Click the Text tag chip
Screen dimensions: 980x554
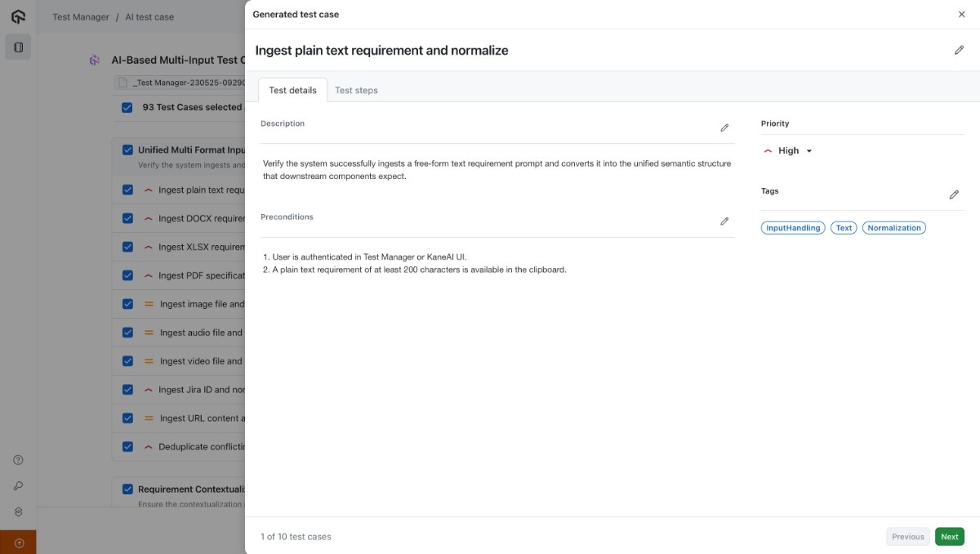point(844,228)
